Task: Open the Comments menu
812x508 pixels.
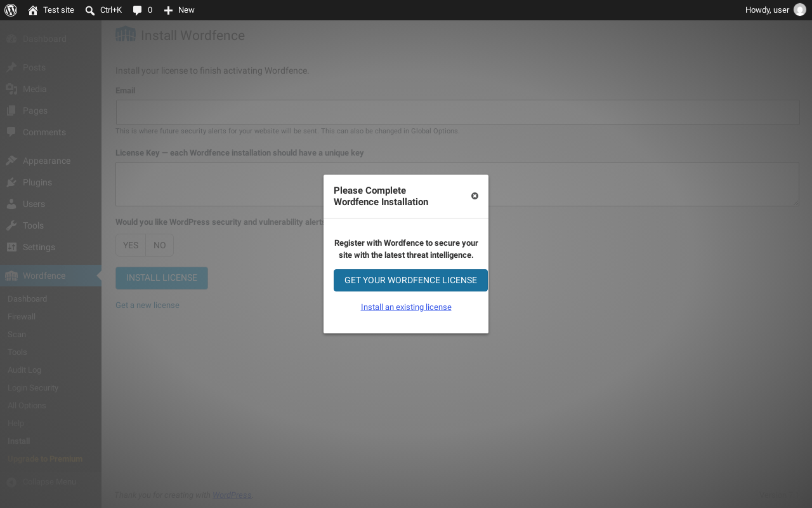Action: (x=51, y=132)
